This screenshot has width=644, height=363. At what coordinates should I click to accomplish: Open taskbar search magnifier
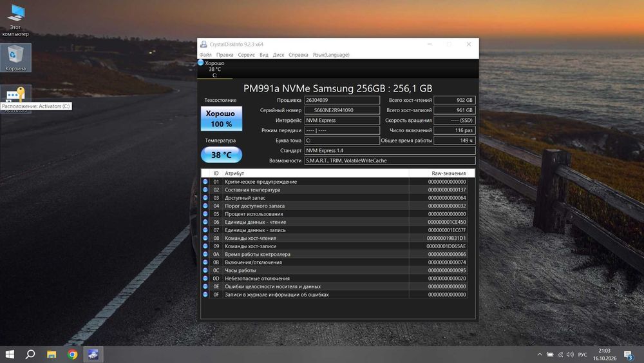30,355
